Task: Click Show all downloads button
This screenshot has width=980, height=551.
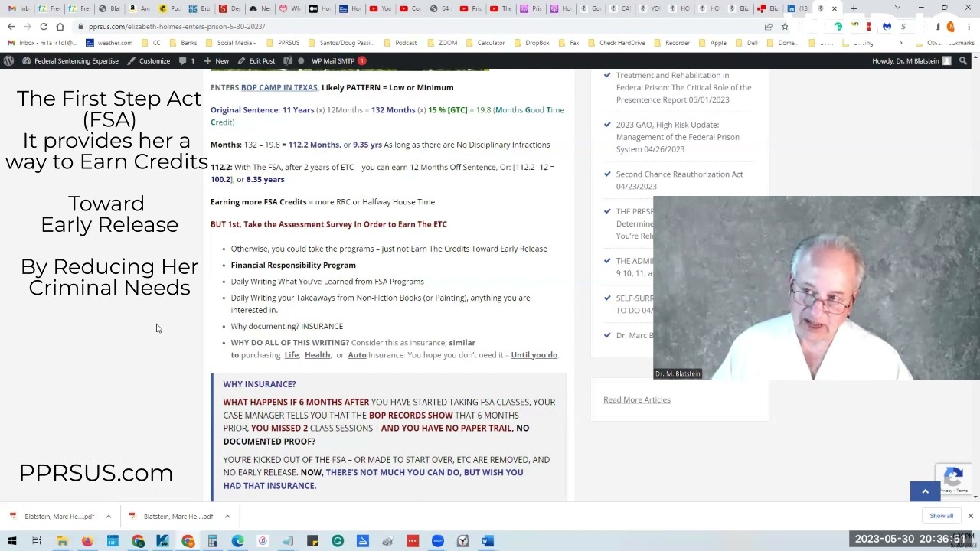Action: pyautogui.click(x=941, y=516)
